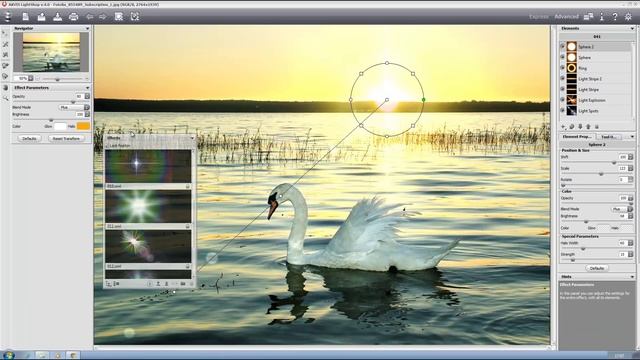
Task: Select the Zoom magnifier tool
Action: pyautogui.click(x=5, y=98)
